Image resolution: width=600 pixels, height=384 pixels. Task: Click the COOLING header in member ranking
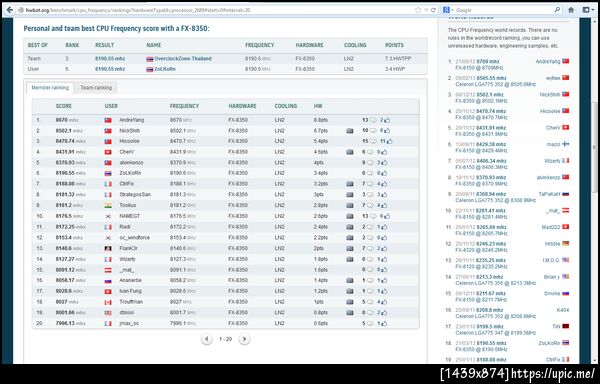(x=285, y=106)
